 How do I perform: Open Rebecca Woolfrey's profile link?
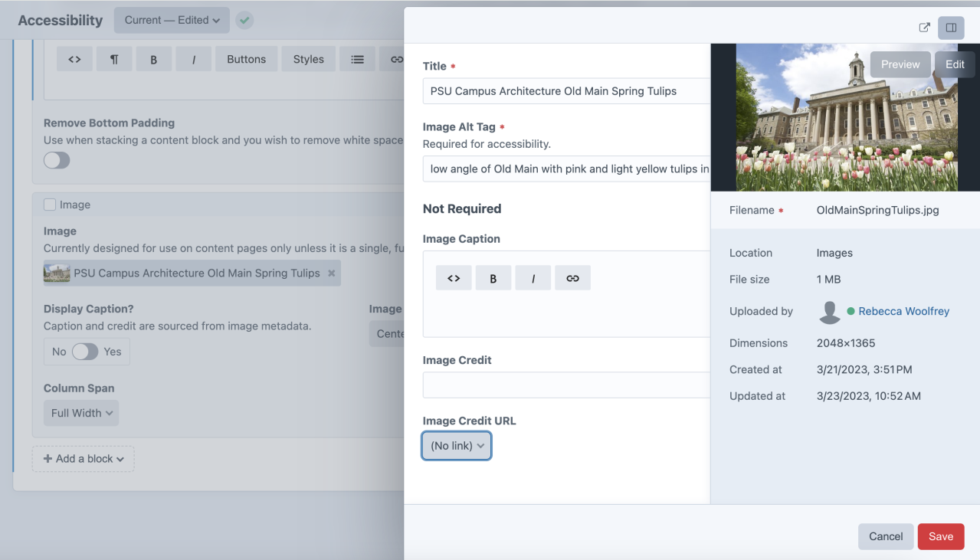tap(903, 311)
